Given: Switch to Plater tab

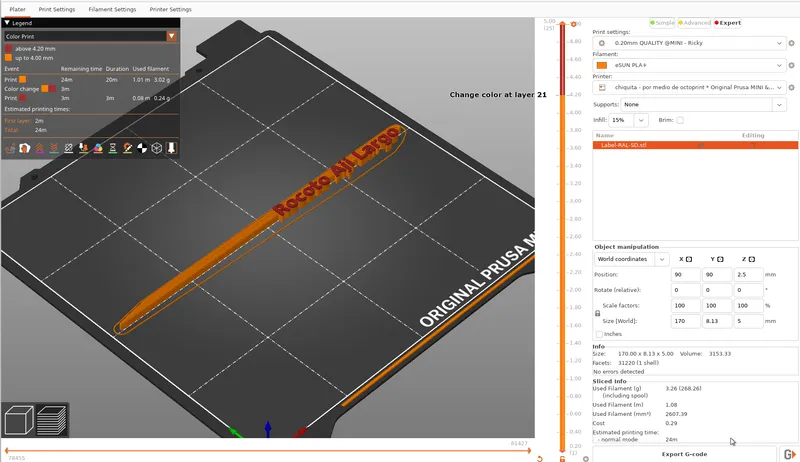Looking at the screenshot, I should [17, 9].
